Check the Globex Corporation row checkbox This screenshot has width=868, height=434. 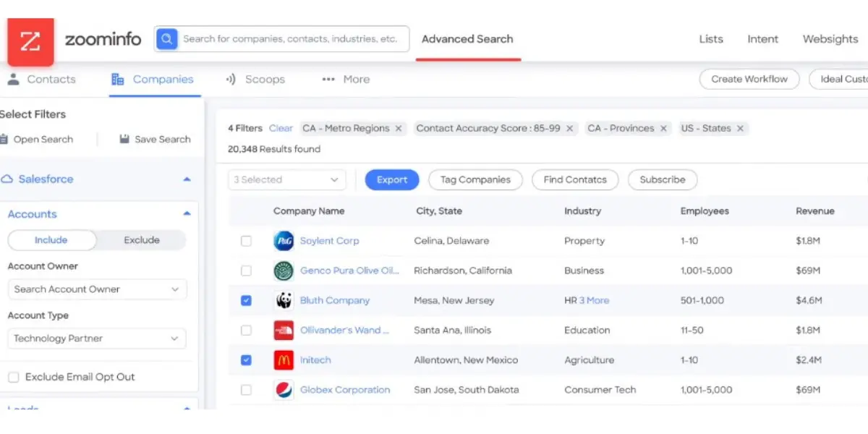246,390
